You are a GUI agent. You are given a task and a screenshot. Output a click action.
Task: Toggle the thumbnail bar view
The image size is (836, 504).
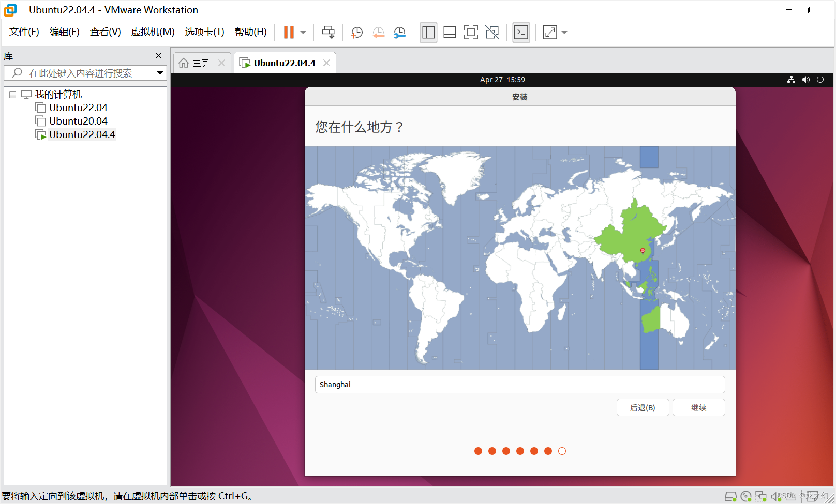tap(450, 32)
